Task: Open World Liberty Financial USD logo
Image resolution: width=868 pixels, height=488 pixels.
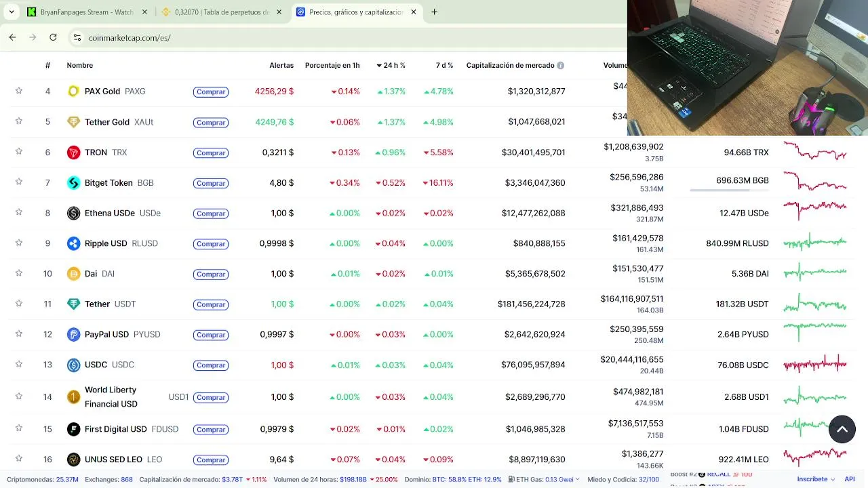Action: 73,397
